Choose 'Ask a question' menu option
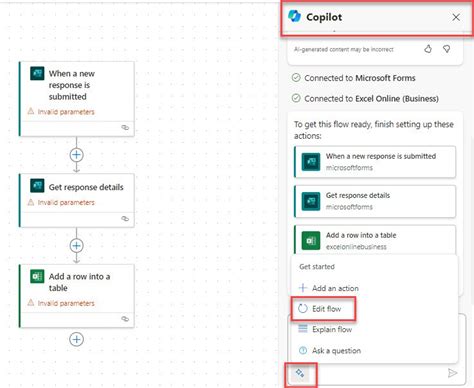 pos(330,351)
